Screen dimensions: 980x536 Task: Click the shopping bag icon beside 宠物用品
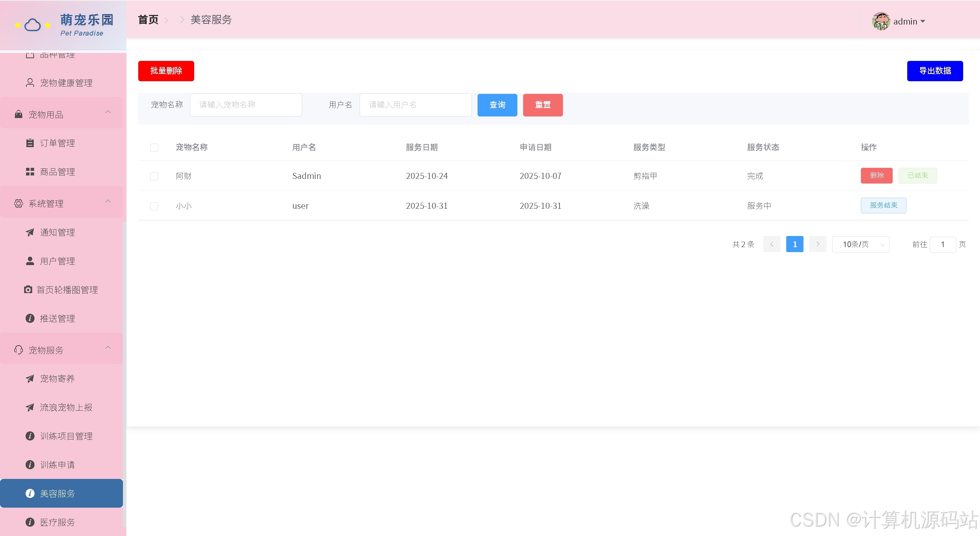pos(18,114)
